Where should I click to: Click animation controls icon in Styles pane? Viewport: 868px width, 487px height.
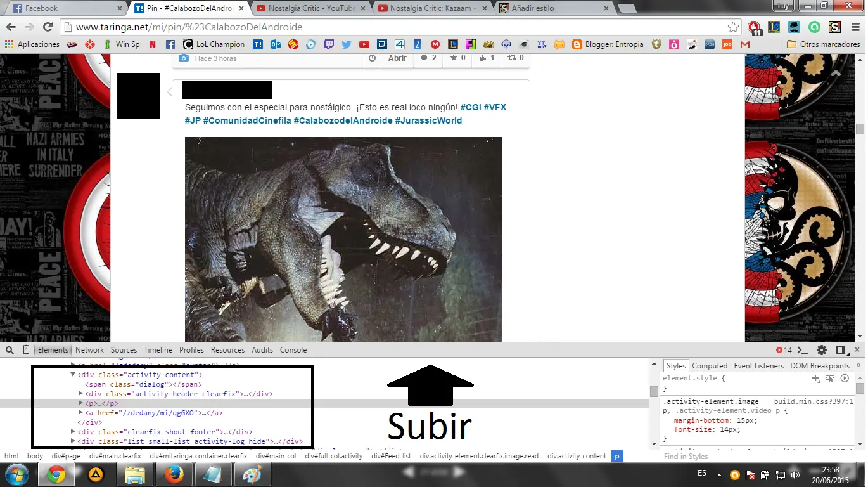(845, 378)
